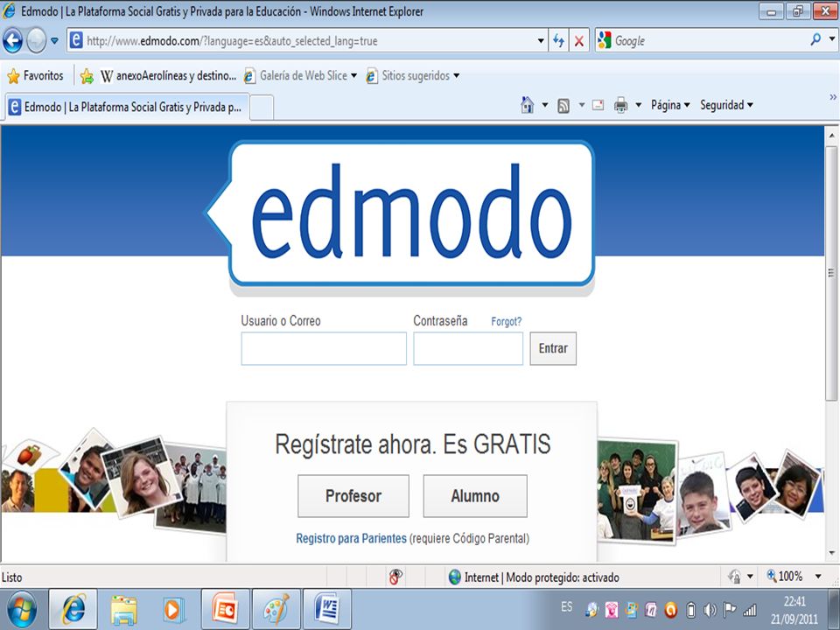Click the Read mail icon

point(598,105)
